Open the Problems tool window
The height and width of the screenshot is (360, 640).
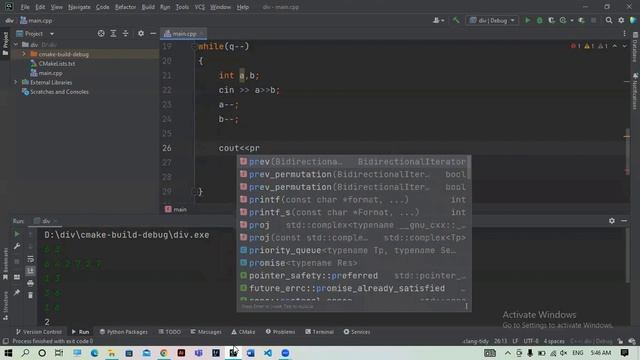click(280, 332)
